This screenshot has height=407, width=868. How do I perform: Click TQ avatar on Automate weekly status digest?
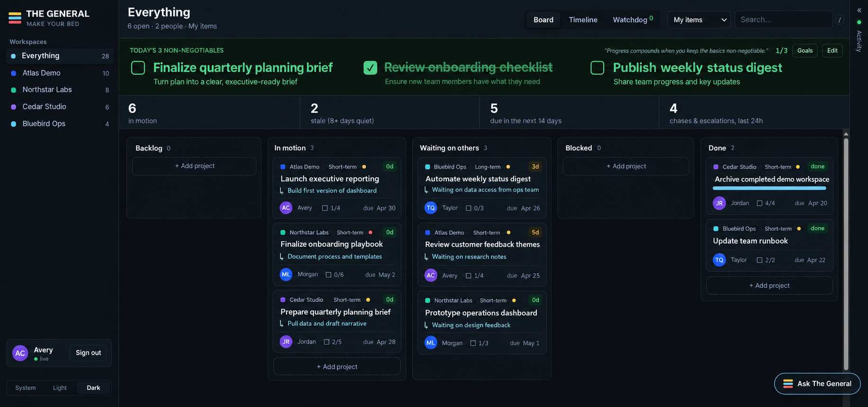(431, 208)
